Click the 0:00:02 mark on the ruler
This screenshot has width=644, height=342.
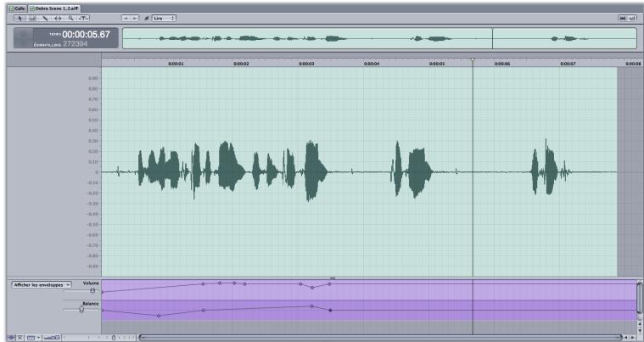pyautogui.click(x=241, y=64)
